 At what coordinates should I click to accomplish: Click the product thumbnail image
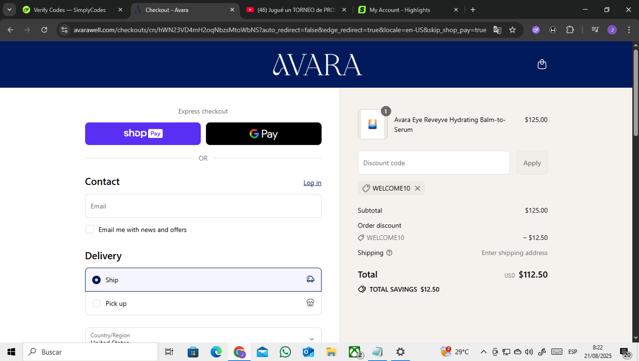pyautogui.click(x=372, y=124)
